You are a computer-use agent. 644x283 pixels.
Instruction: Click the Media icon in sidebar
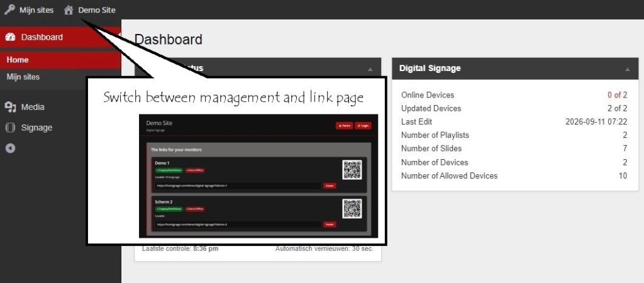10,107
